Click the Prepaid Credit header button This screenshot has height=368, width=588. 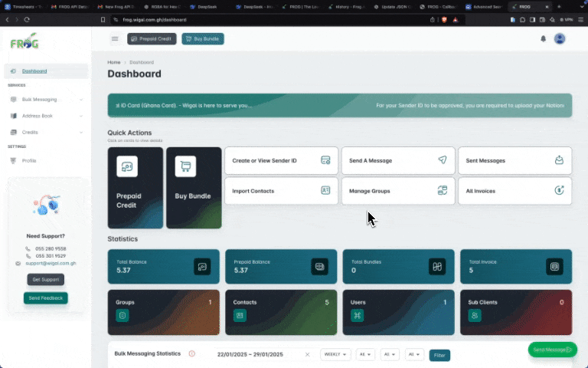(x=152, y=38)
